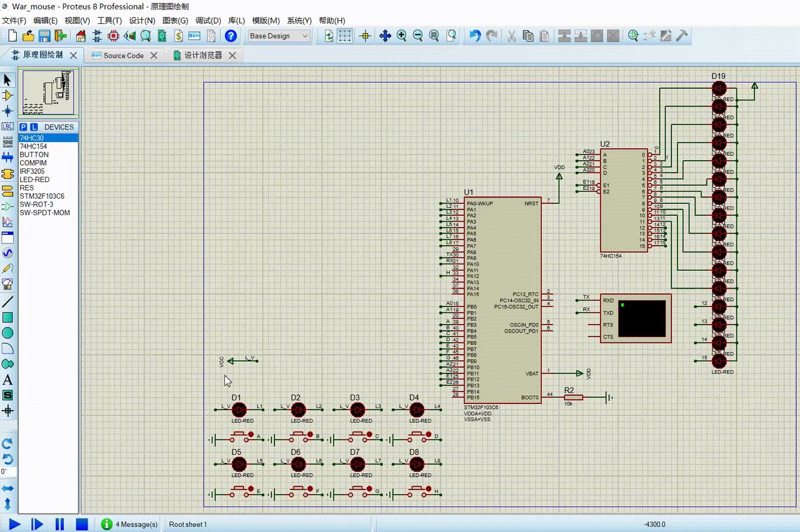Viewport: 800px width, 532px height.
Task: Click the redraw display icon
Action: coord(329,35)
